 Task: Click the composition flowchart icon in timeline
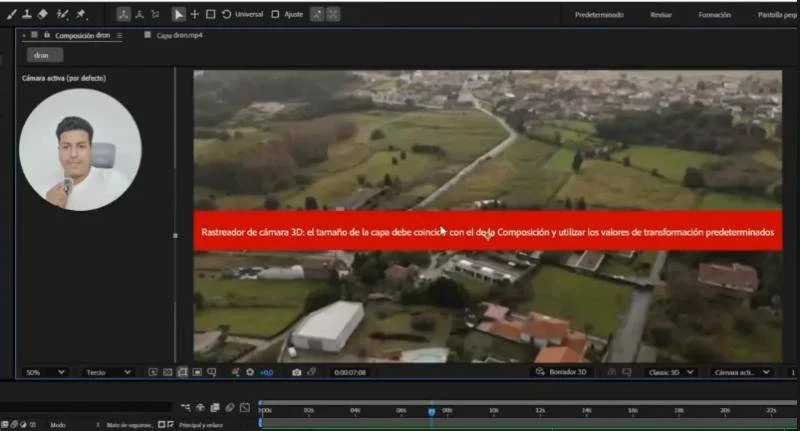[185, 408]
